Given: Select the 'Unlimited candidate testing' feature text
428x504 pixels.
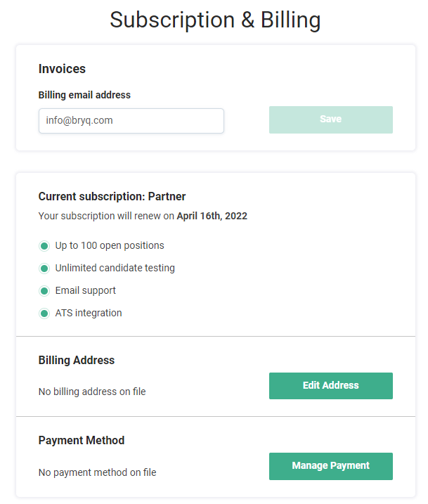Looking at the screenshot, I should pyautogui.click(x=115, y=269).
